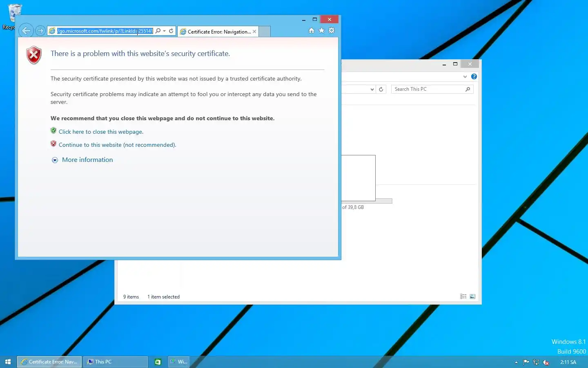Click the muted volume speaker icon
This screenshot has height=368, width=588.
[x=546, y=362]
